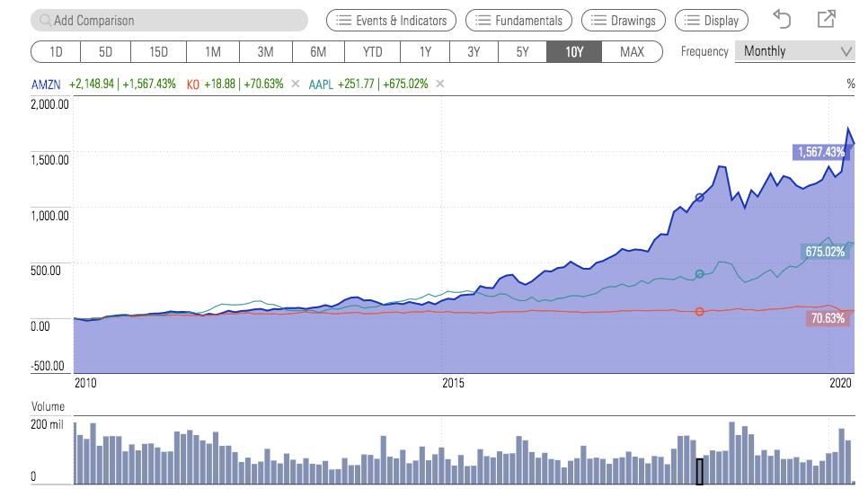Click the search magnifier icon
868x489 pixels.
pos(45,20)
